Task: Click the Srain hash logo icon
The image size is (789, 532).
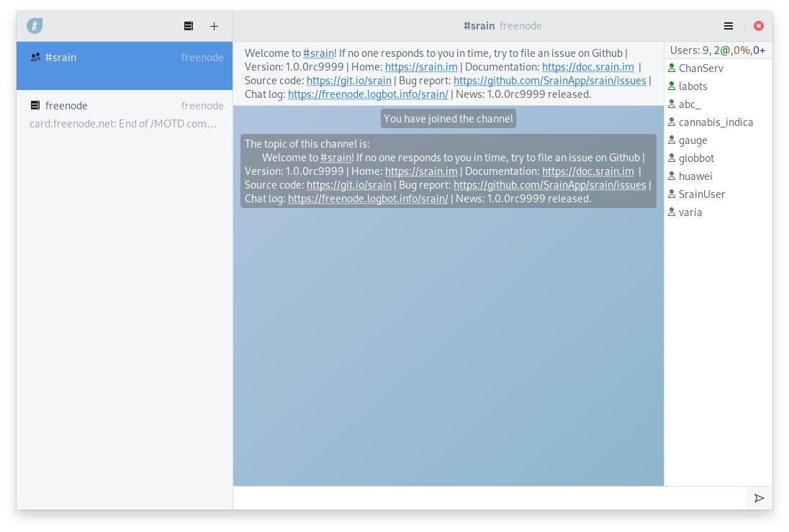Action: pyautogui.click(x=35, y=26)
